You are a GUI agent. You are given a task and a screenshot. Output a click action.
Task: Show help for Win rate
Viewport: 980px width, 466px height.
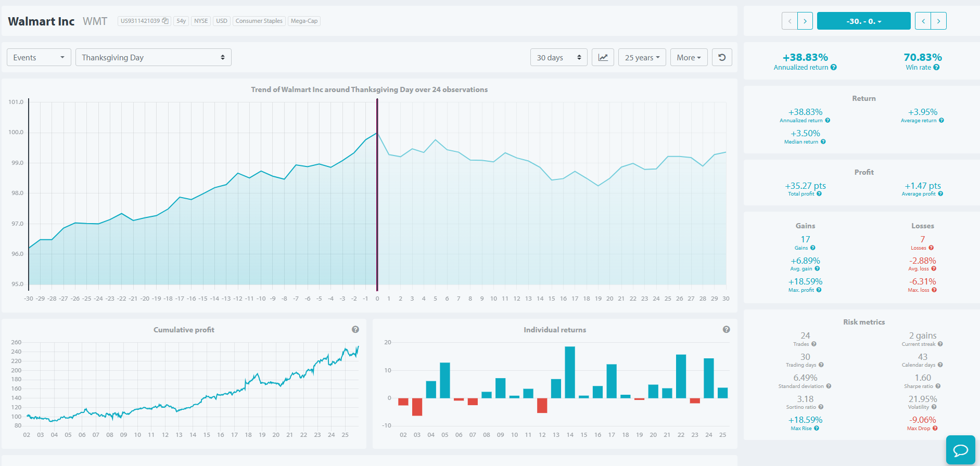936,67
